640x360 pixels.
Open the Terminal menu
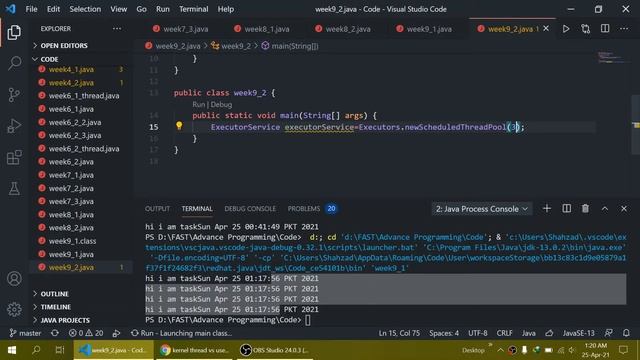(193, 9)
